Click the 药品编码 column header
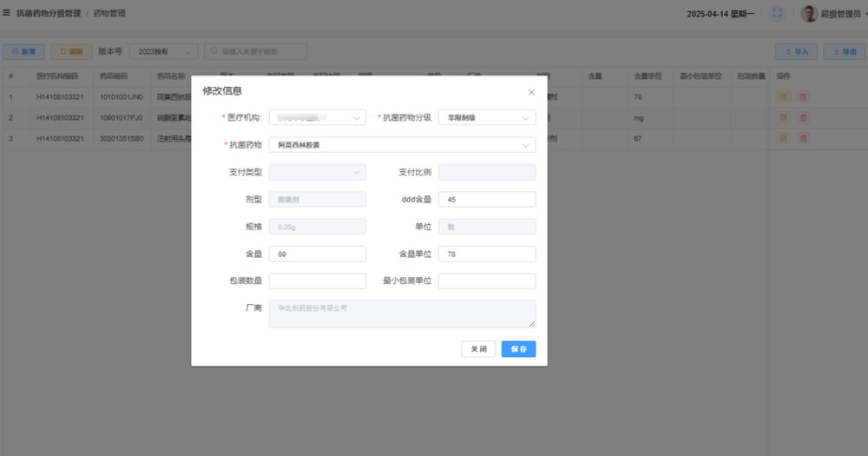 (114, 76)
